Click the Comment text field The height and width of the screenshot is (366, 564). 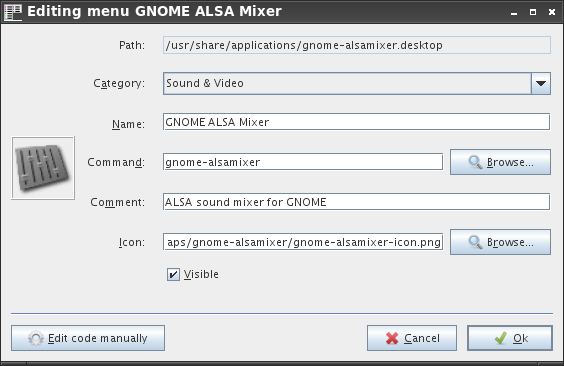pos(356,202)
